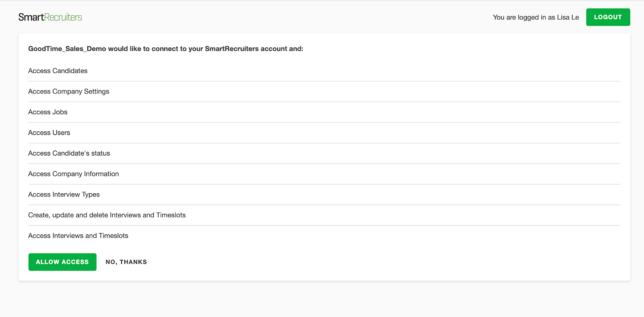The width and height of the screenshot is (644, 317).
Task: Click the Lisa Le username text
Action: pyautogui.click(x=568, y=17)
